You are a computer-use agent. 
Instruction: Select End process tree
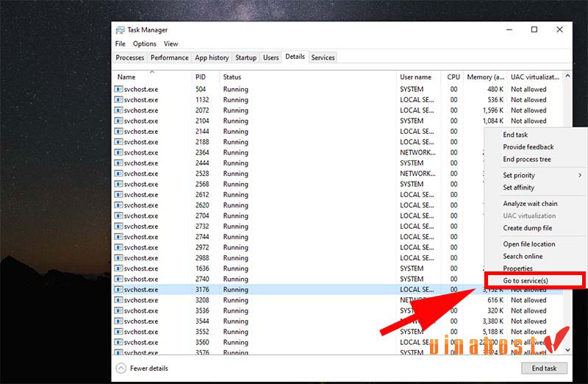coord(527,160)
